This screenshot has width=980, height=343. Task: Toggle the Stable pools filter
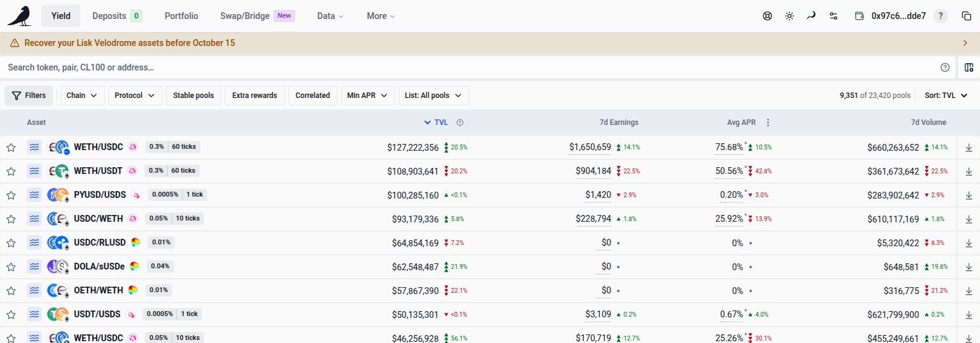pos(194,96)
